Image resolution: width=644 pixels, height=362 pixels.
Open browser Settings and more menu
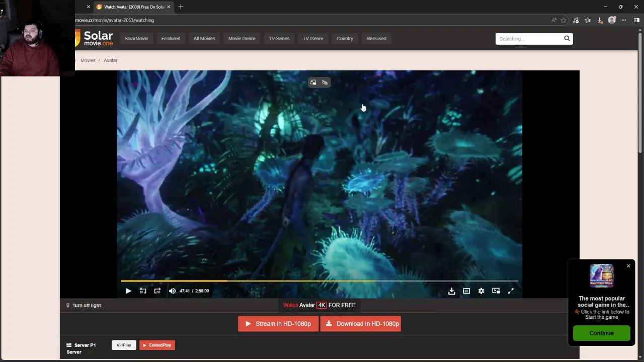pos(624,20)
